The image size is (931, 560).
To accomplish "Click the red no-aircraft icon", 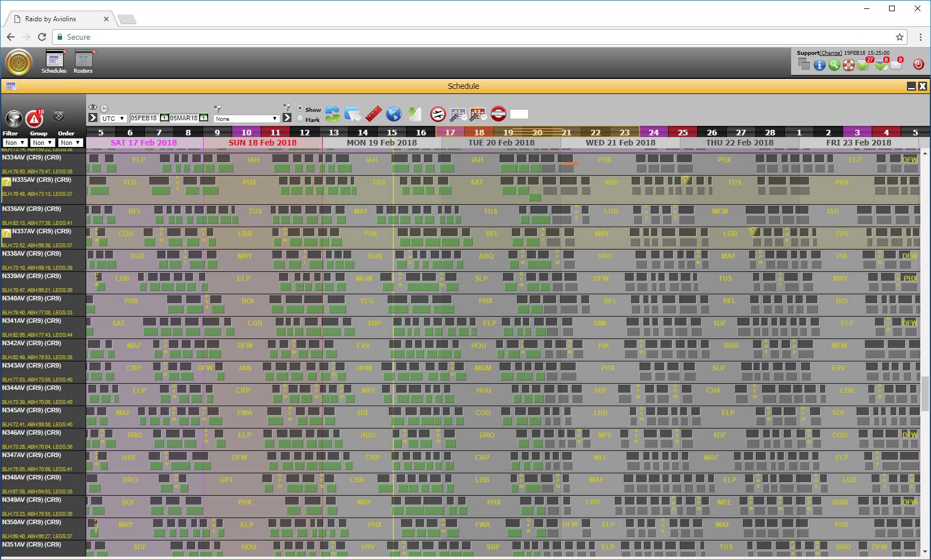I will click(438, 114).
